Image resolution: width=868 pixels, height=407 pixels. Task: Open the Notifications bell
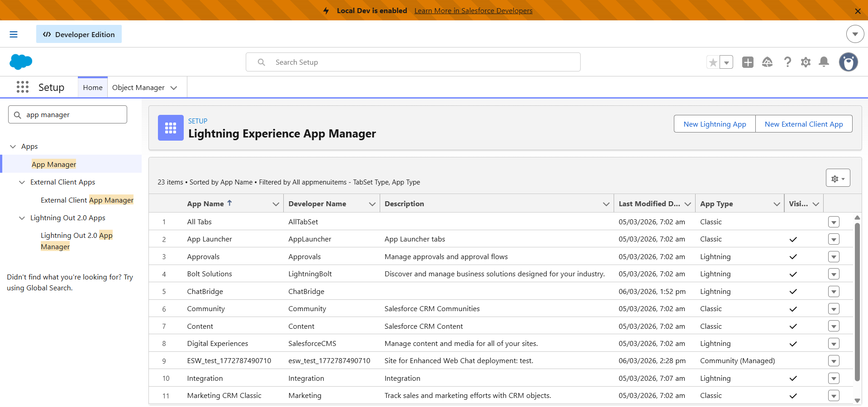[824, 62]
